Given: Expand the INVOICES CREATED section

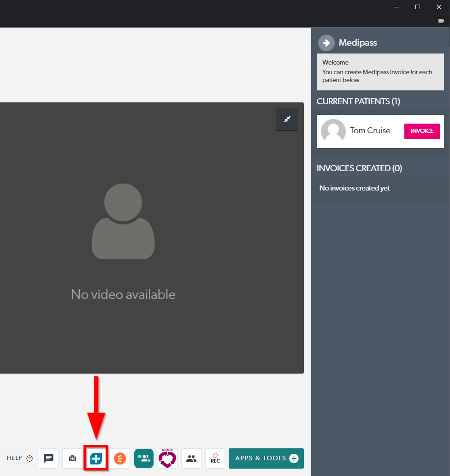Looking at the screenshot, I should (x=359, y=168).
